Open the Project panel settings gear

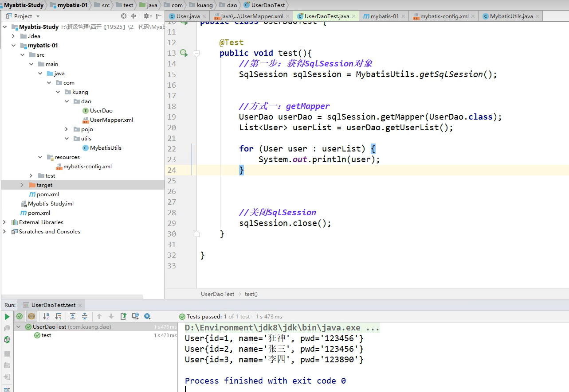click(x=147, y=16)
